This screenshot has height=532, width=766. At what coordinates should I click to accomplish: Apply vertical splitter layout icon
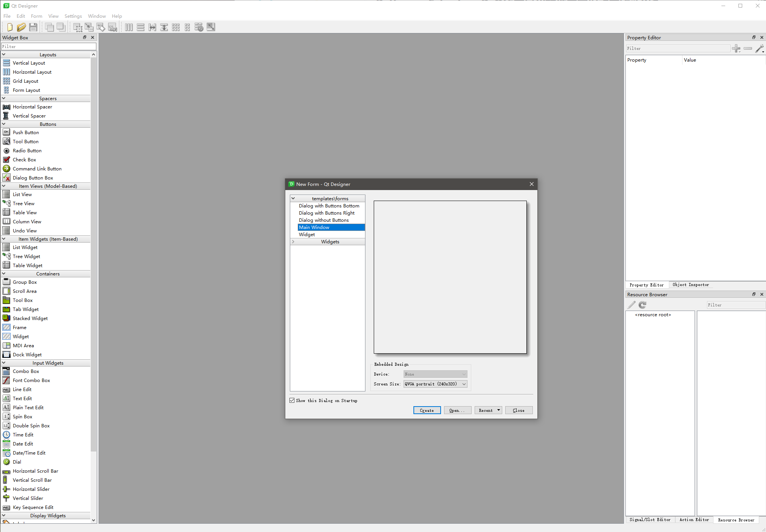[x=164, y=27]
